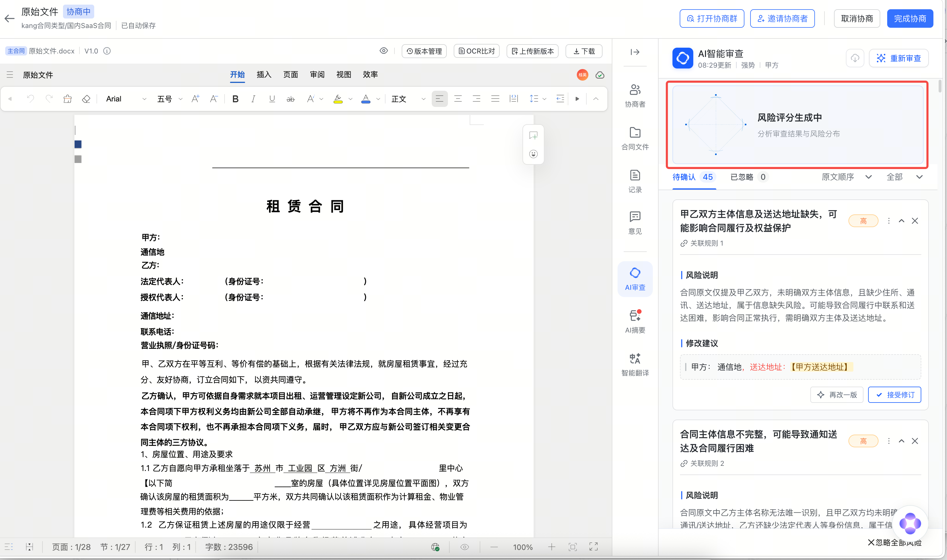Open the 智能翻译 sidebar panel
Image resolution: width=947 pixels, height=560 pixels.
point(635,365)
